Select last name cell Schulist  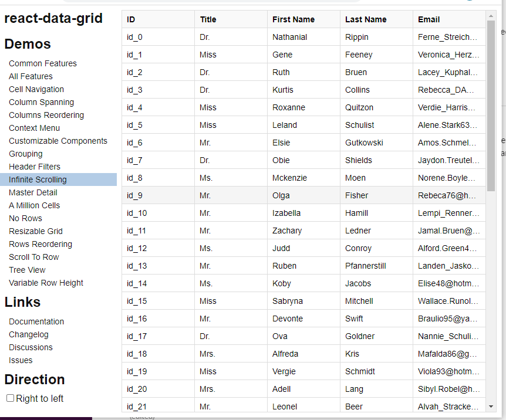click(x=377, y=125)
